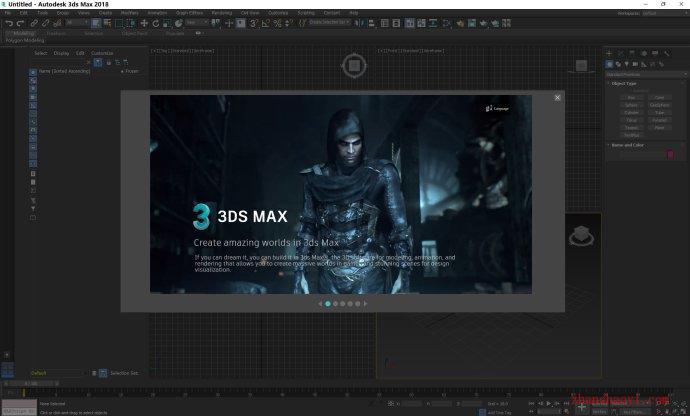Image resolution: width=690 pixels, height=416 pixels.
Task: Open the Create Selection Set dropdown
Action: [330, 22]
